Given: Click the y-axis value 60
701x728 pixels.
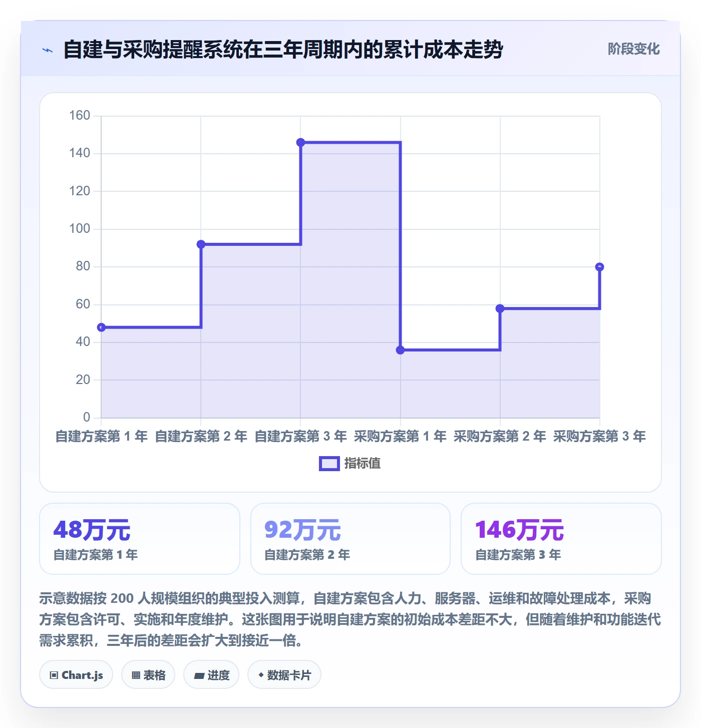Looking at the screenshot, I should pos(83,304).
